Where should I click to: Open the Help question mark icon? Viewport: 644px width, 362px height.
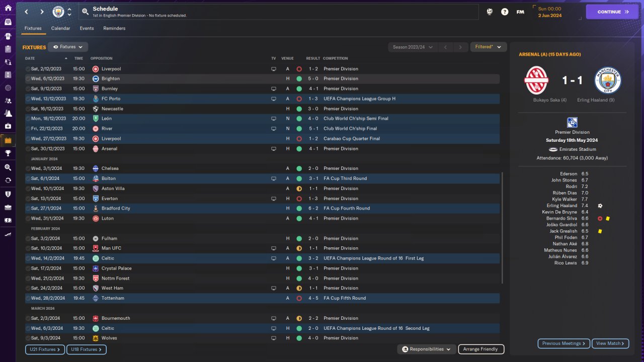tap(505, 12)
